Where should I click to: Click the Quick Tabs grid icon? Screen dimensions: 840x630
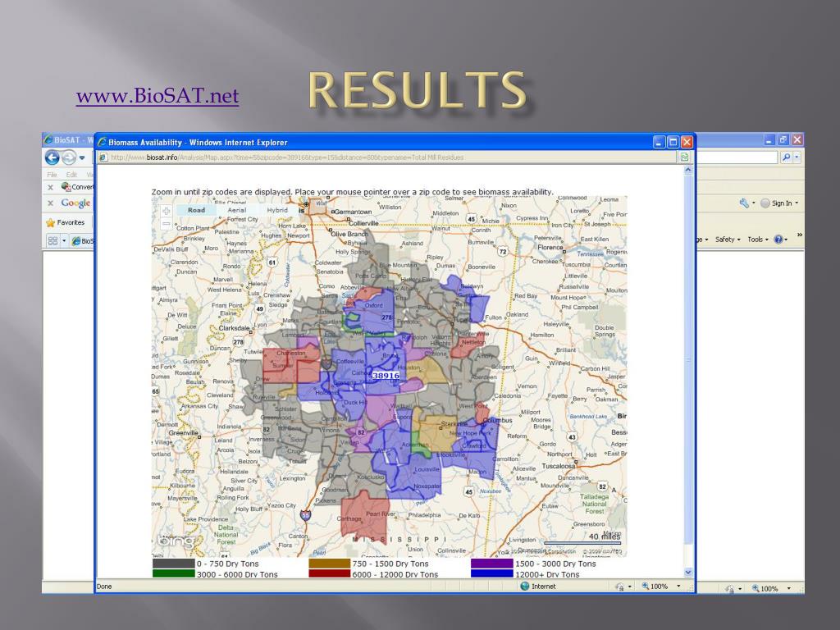point(52,240)
